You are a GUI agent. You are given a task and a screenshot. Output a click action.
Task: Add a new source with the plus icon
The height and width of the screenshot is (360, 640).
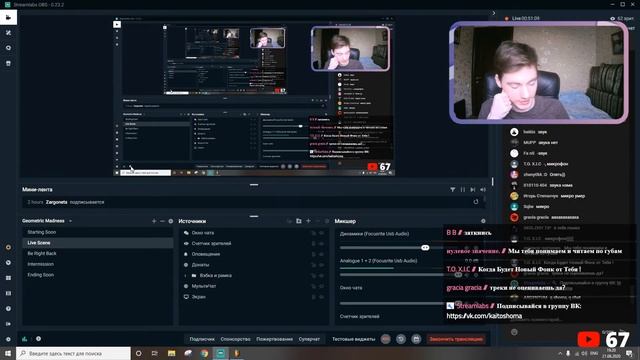coord(309,221)
